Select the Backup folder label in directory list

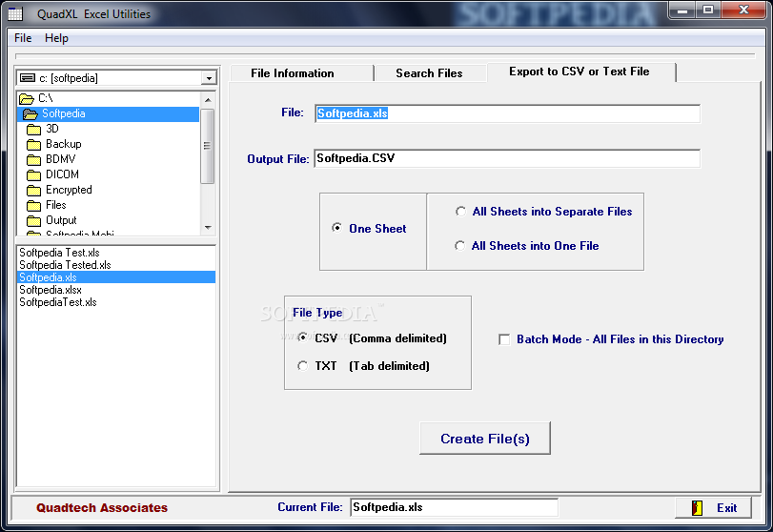(64, 144)
